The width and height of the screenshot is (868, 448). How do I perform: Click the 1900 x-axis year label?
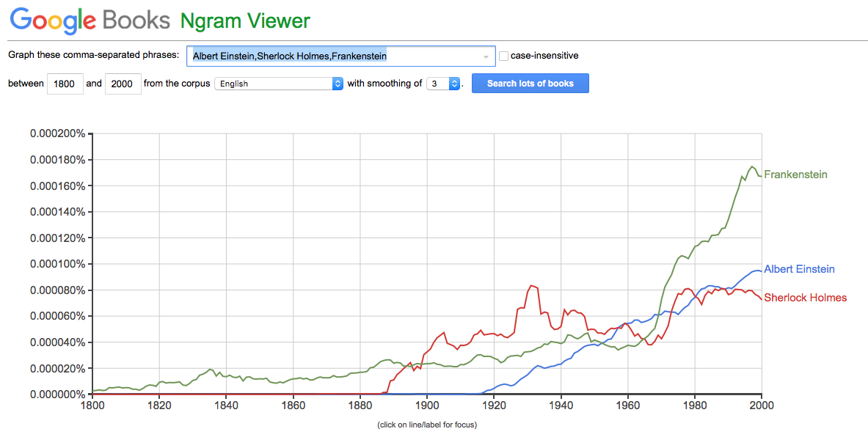(427, 405)
